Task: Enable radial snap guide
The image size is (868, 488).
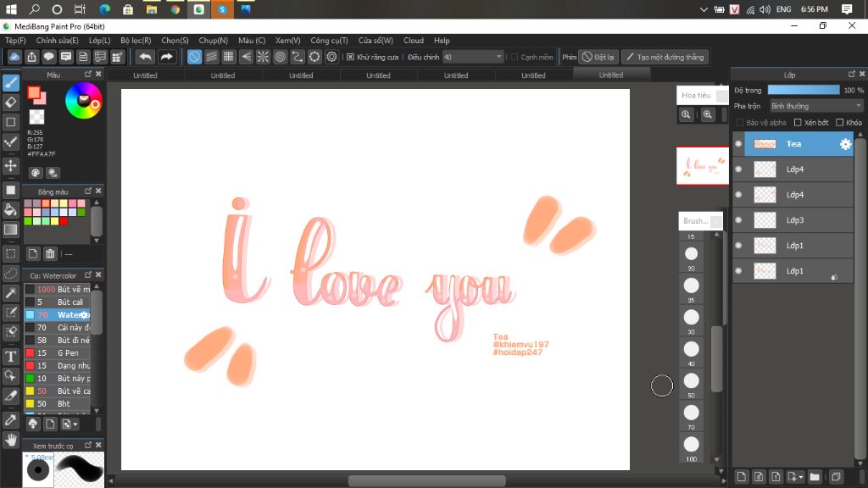Action: click(x=263, y=57)
